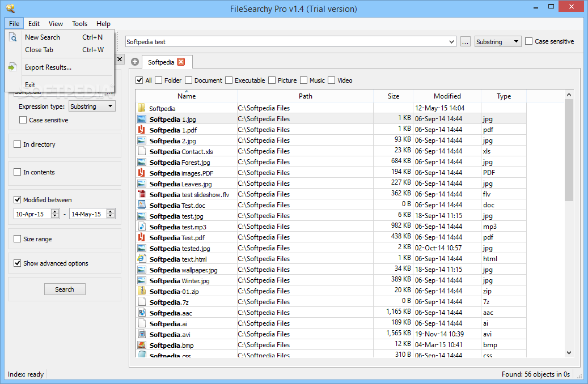Sort results by Type column header
Screen dimensions: 588x384
point(504,96)
